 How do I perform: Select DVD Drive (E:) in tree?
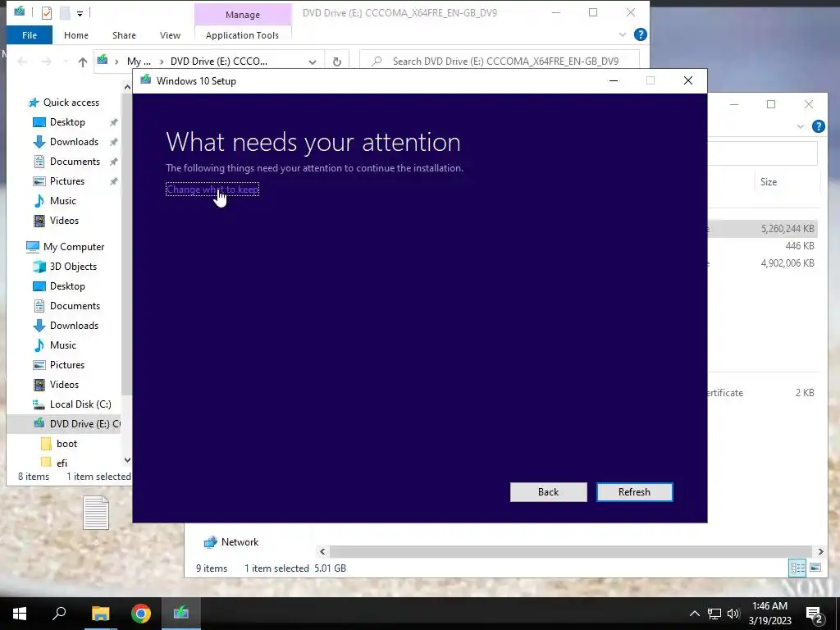(x=63, y=424)
